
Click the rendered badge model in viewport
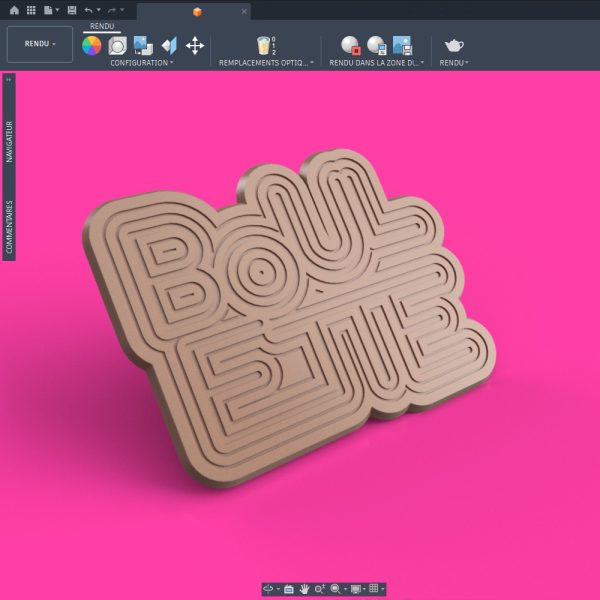point(289,318)
